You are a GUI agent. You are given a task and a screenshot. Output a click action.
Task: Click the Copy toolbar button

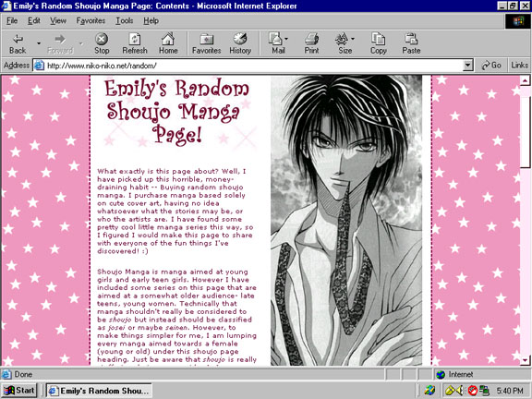(x=378, y=43)
